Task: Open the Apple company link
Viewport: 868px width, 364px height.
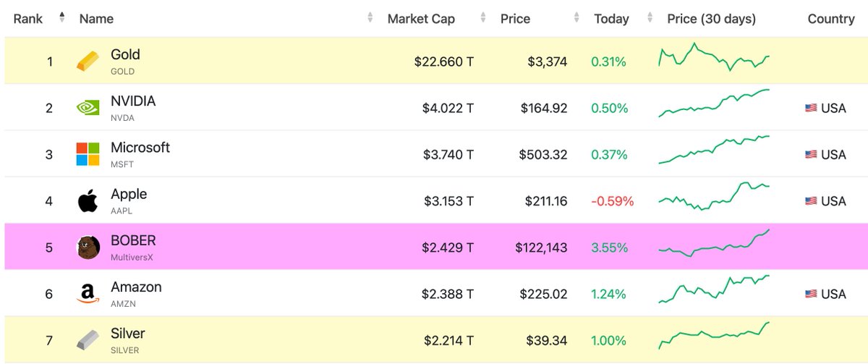Action: pyautogui.click(x=129, y=194)
